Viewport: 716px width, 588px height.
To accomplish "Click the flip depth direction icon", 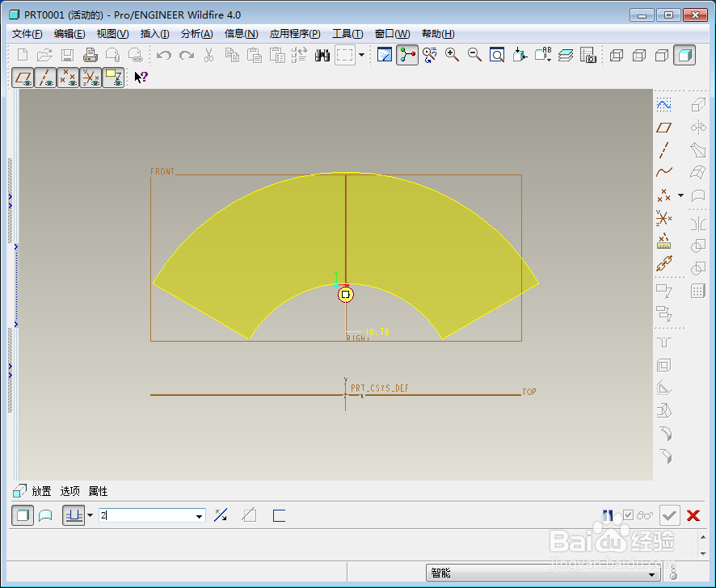I will point(221,515).
